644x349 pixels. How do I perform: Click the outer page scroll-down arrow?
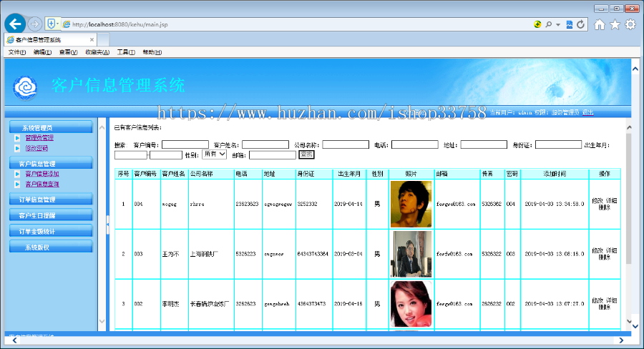(635, 326)
